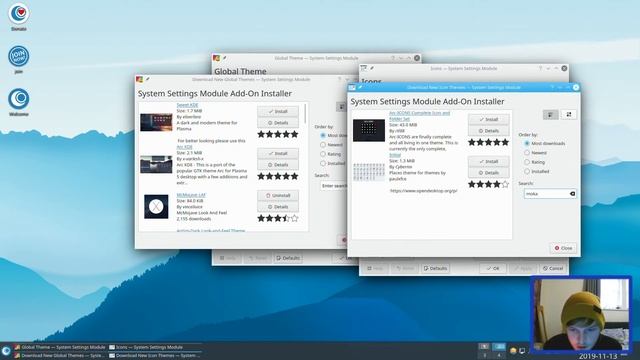The height and width of the screenshot is (360, 640).
Task: Install the second icon theme by Cybernix
Action: (x=489, y=162)
